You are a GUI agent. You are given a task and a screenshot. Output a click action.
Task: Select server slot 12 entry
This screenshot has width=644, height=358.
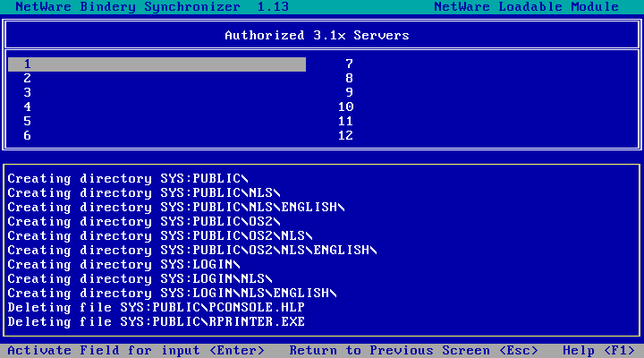coord(345,136)
